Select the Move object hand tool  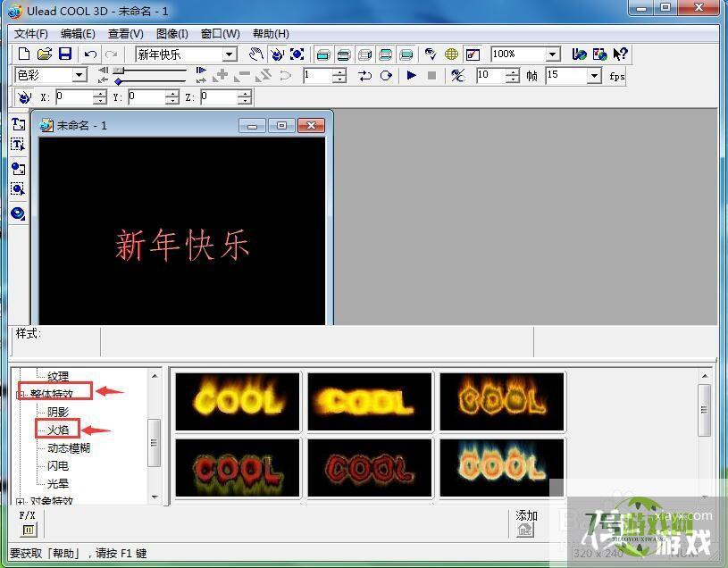tap(255, 54)
